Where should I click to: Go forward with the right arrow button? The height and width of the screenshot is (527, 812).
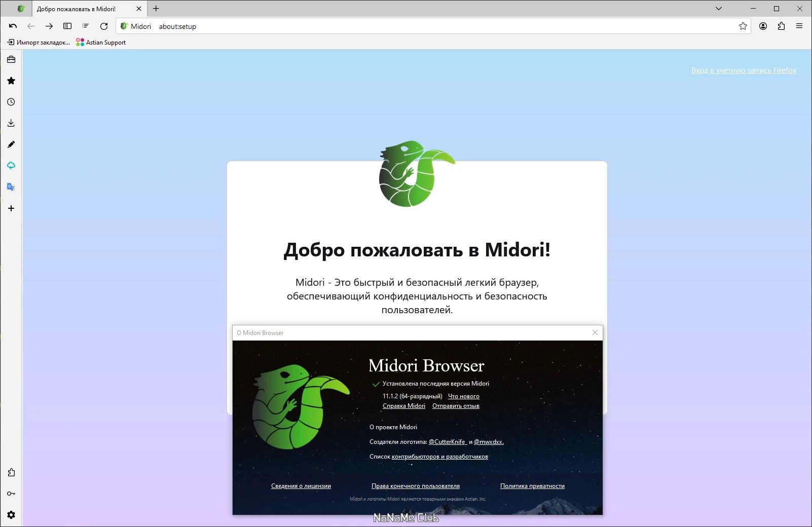pyautogui.click(x=49, y=26)
